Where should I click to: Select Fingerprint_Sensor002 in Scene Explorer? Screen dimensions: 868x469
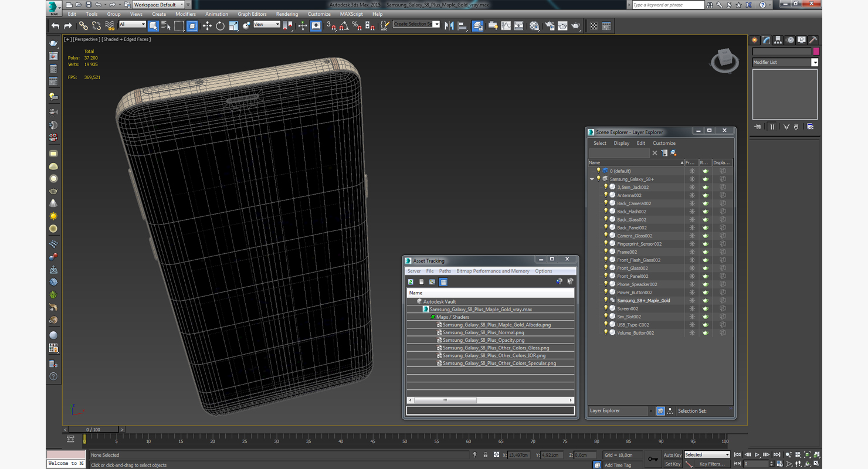(x=639, y=244)
